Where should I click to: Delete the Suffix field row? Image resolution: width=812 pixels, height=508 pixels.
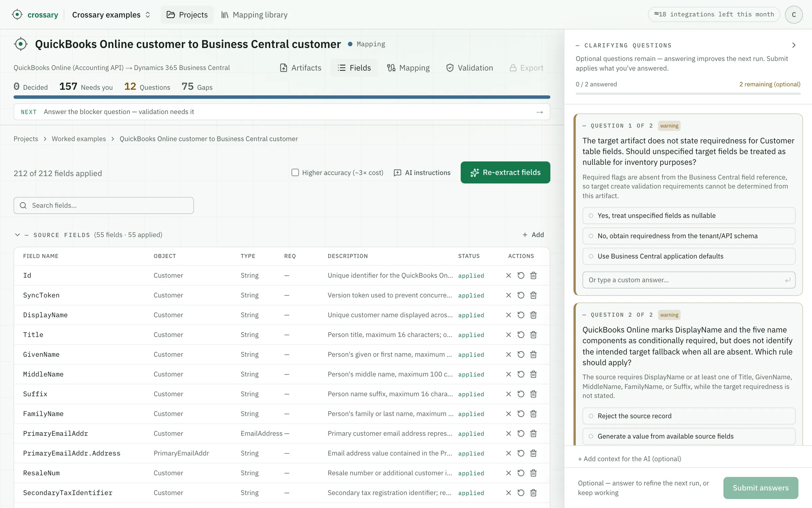pos(534,394)
